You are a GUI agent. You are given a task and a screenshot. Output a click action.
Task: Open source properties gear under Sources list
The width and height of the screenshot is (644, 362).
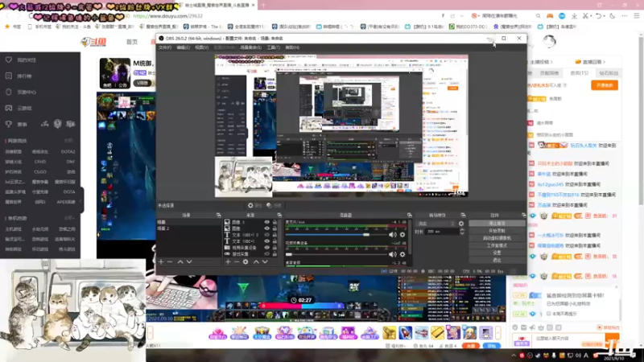click(246, 262)
